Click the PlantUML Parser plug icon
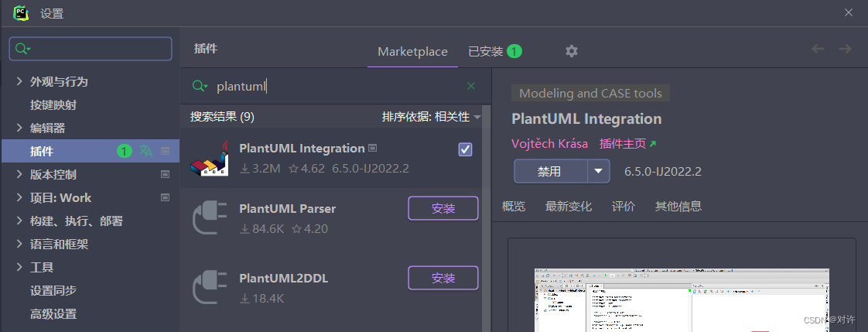Screen dimensions: 868x332 click(209, 218)
